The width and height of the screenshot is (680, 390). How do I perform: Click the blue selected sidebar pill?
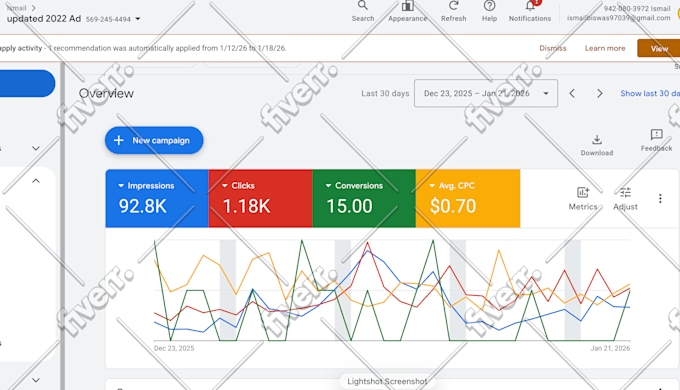pyautogui.click(x=27, y=83)
